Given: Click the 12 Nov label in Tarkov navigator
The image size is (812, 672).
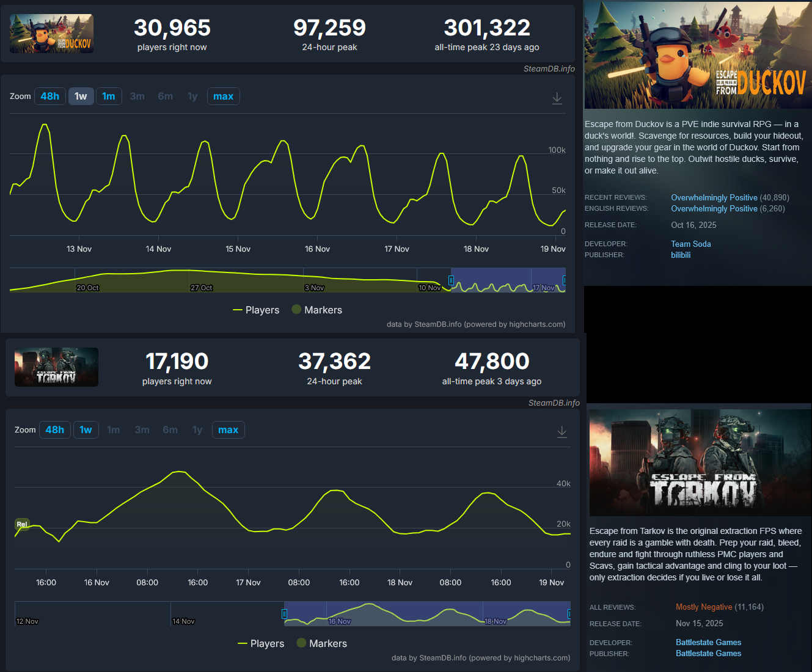Looking at the screenshot, I should click(x=27, y=621).
